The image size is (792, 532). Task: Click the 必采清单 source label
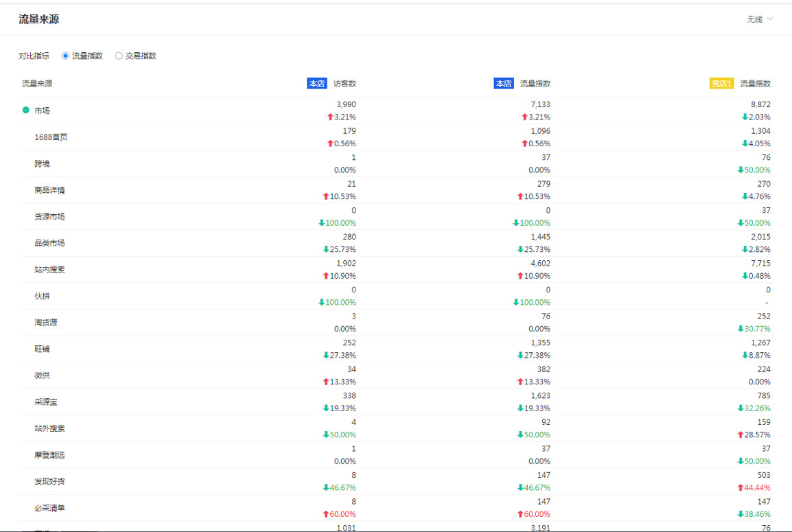pos(49,508)
